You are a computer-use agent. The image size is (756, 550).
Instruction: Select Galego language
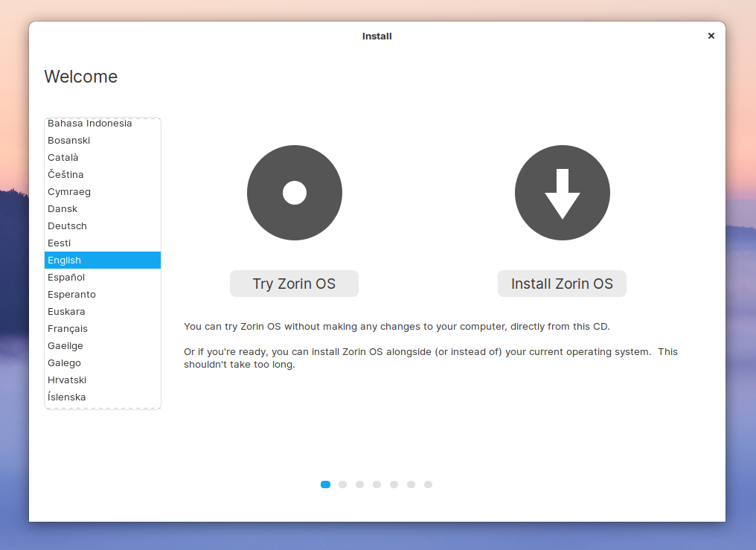[103, 363]
